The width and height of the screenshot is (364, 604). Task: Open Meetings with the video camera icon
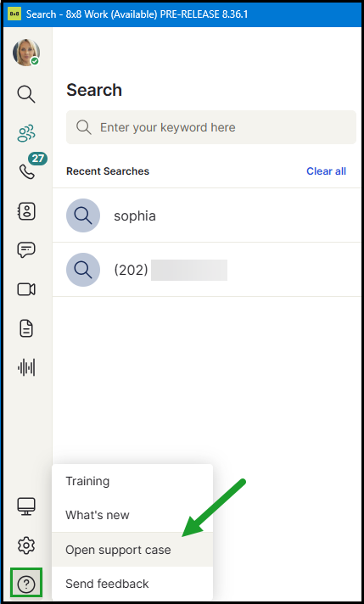[26, 289]
